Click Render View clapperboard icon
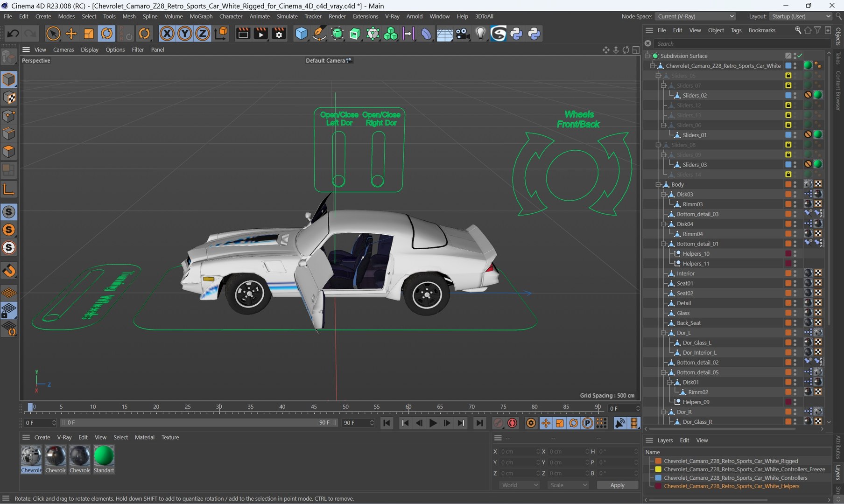The height and width of the screenshot is (504, 844). 243,34
